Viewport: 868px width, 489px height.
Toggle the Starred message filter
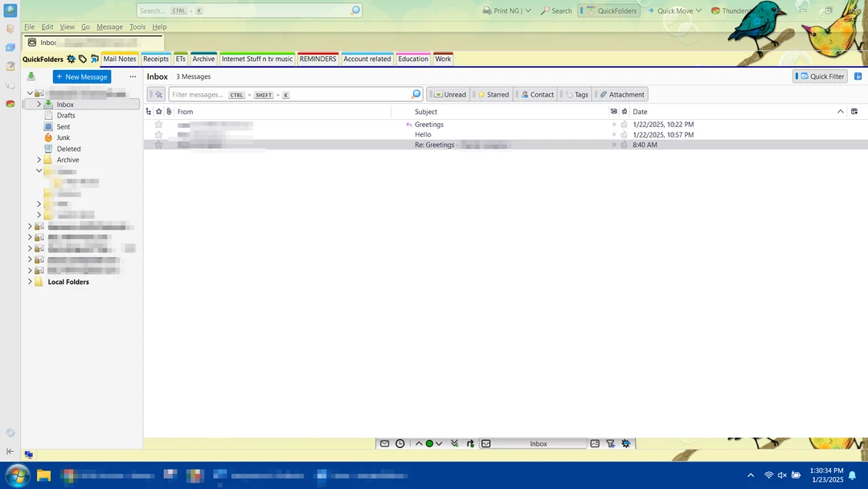(x=492, y=94)
